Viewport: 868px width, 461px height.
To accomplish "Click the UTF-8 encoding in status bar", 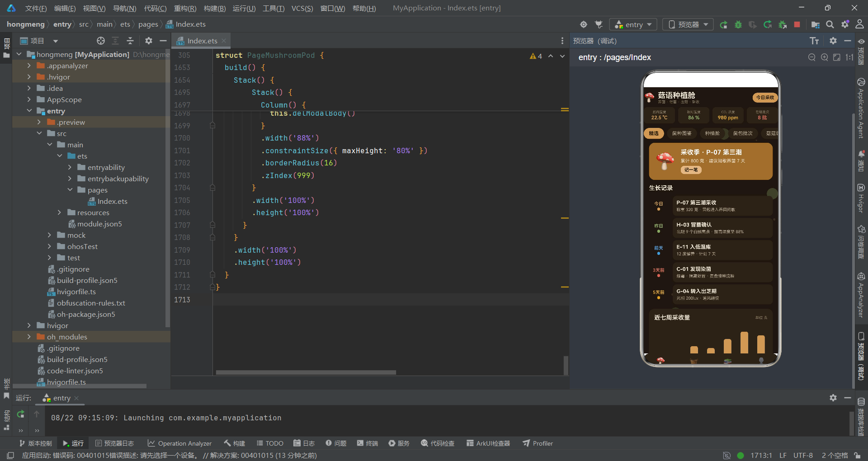I will pos(803,455).
